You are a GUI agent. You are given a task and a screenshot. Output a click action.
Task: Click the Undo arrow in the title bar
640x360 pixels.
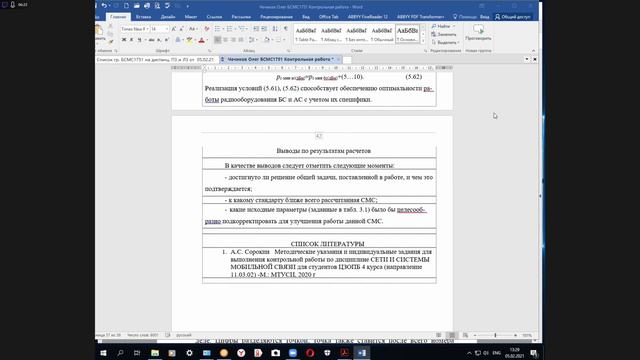(104, 6)
